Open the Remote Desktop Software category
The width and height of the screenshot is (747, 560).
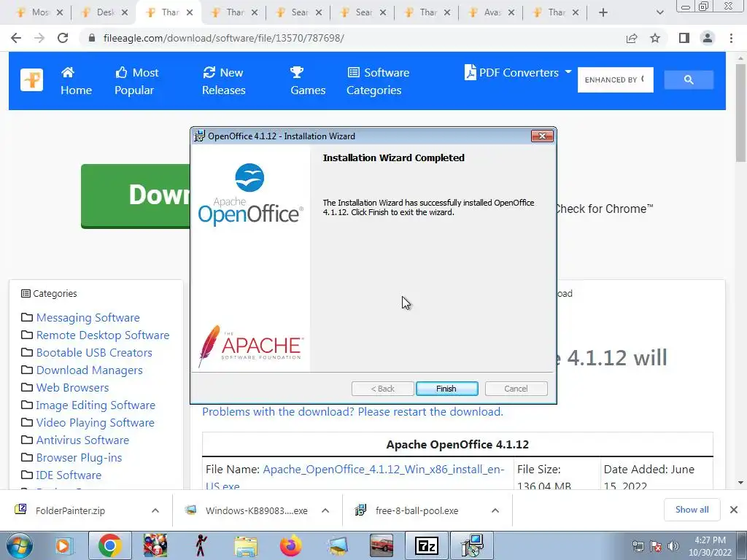103,335
